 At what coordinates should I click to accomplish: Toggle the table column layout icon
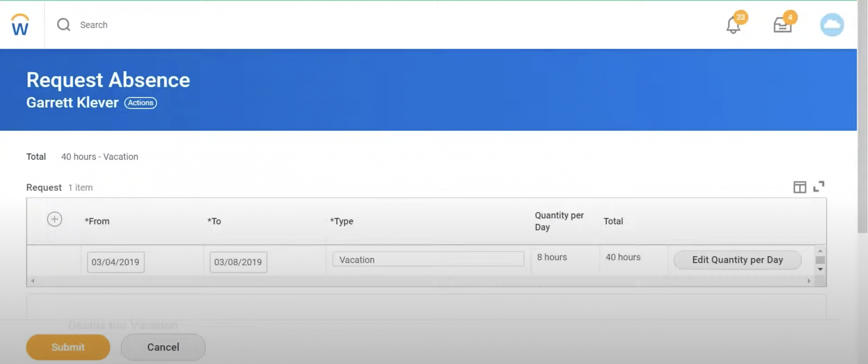[800, 187]
